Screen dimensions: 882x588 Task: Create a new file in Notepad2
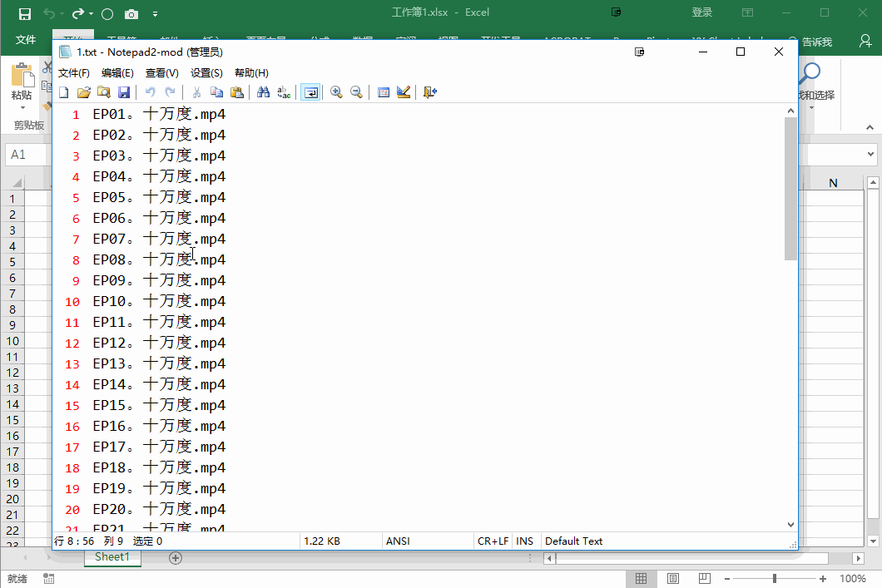click(x=63, y=91)
